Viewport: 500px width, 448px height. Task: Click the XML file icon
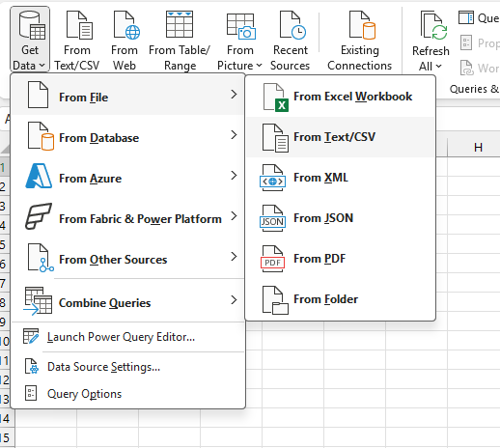(x=272, y=178)
